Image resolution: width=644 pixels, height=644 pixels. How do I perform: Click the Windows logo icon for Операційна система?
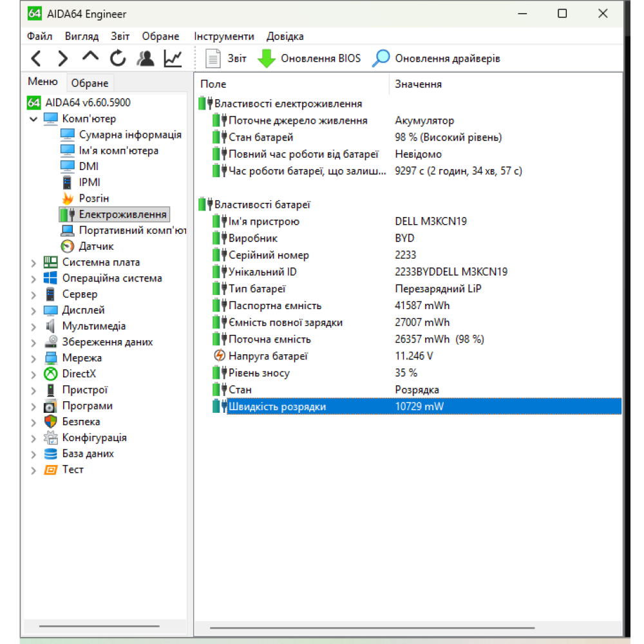click(x=50, y=278)
